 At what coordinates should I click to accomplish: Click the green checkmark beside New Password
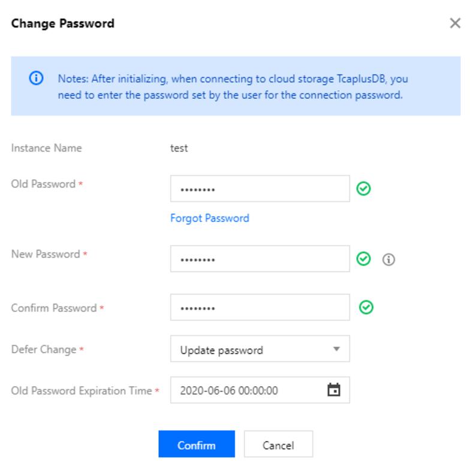(363, 259)
